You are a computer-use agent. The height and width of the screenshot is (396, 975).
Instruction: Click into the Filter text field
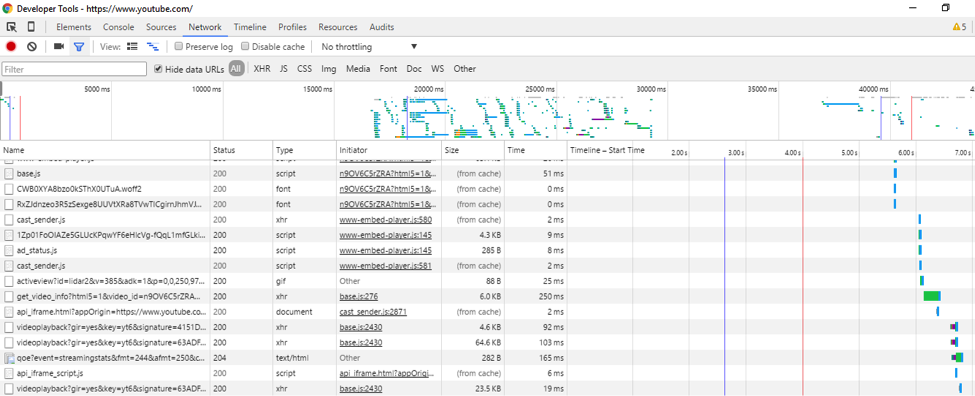(x=75, y=70)
